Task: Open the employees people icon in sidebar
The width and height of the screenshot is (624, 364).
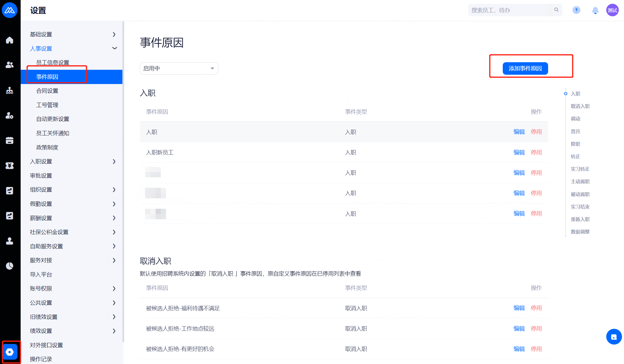Action: (x=10, y=65)
